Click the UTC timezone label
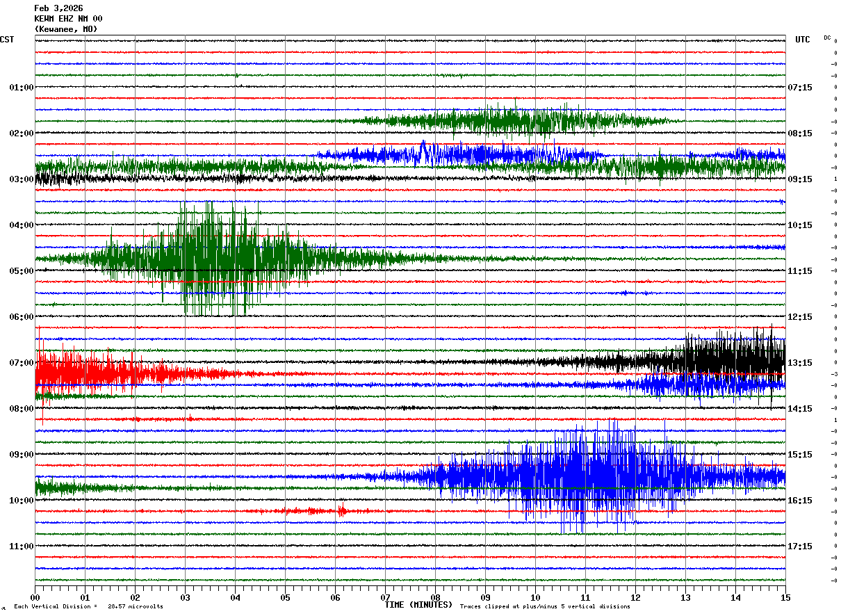 802,40
